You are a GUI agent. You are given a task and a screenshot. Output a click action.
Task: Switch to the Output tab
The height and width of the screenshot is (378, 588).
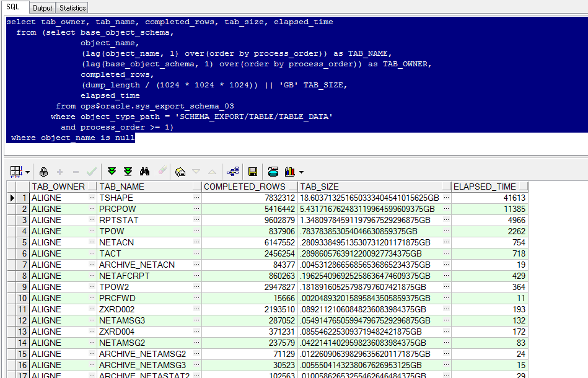coord(42,7)
